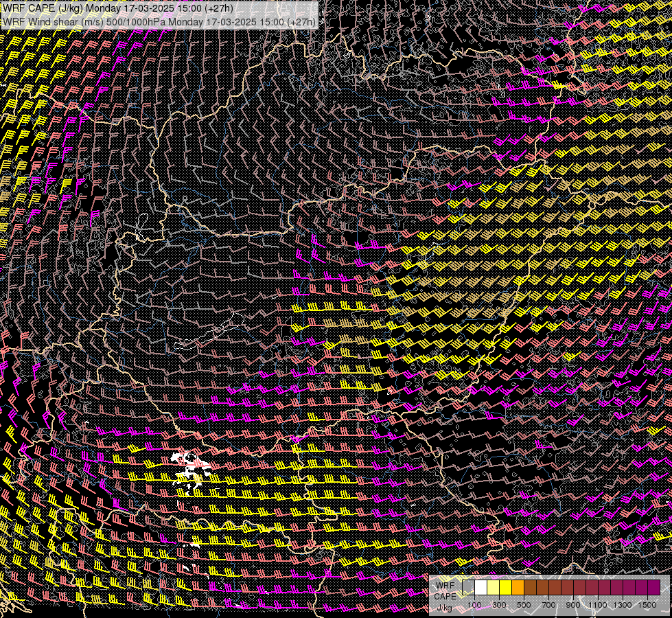The width and height of the screenshot is (672, 618).
Task: Select the pale yellow CAPE legend swatch
Action: point(494,588)
